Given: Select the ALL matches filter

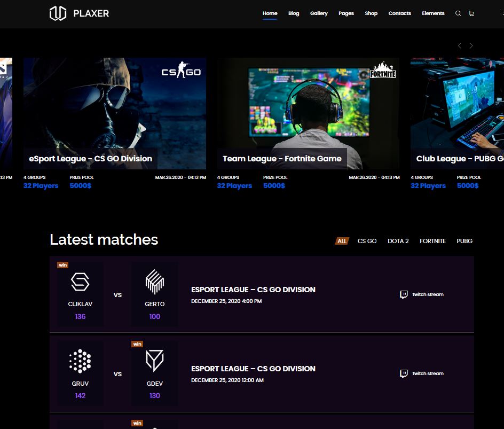Looking at the screenshot, I should click(x=342, y=241).
